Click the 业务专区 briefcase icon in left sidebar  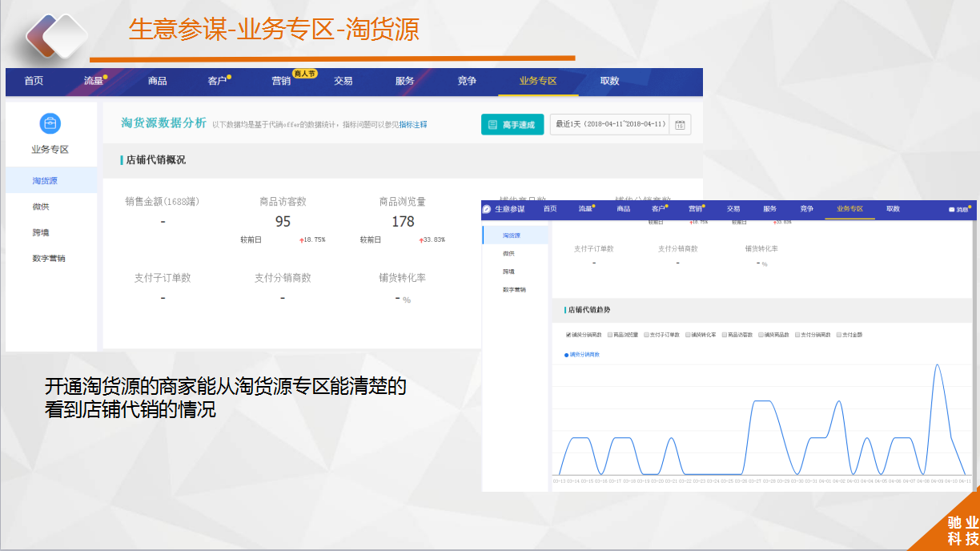(50, 123)
